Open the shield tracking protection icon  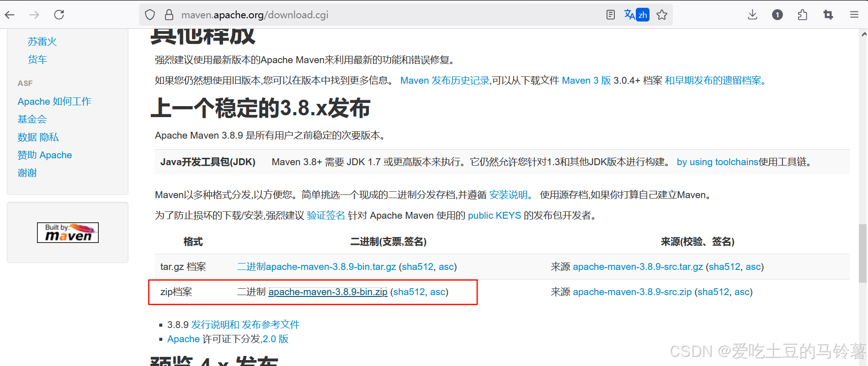(x=150, y=15)
